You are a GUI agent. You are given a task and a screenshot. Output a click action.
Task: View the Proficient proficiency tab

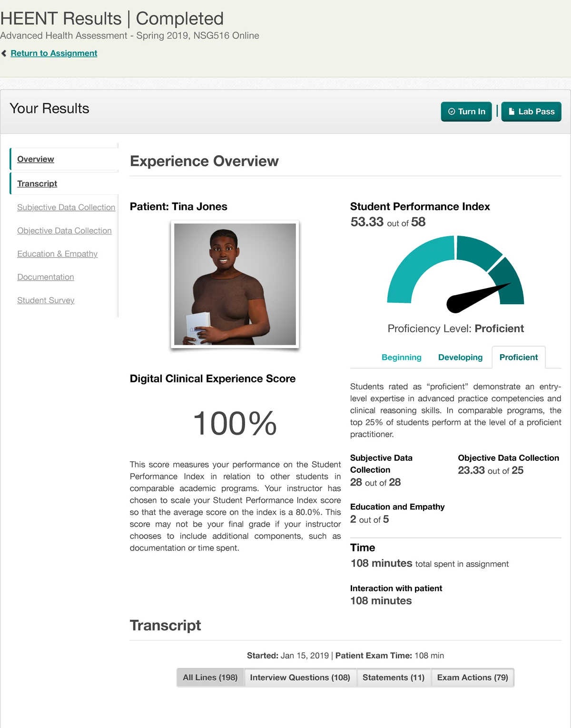click(518, 357)
